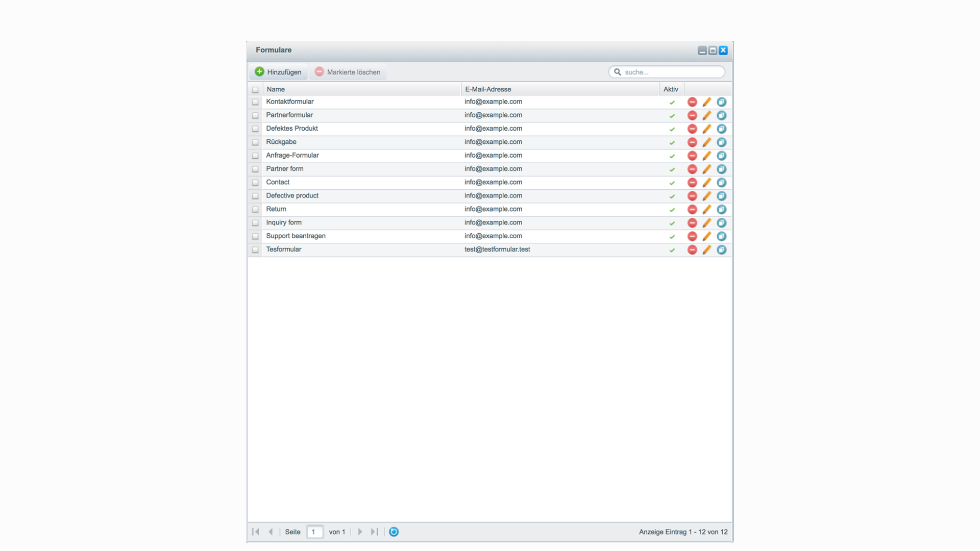Check the Partnerformular row checkbox
The width and height of the screenshot is (980, 551).
(x=255, y=115)
